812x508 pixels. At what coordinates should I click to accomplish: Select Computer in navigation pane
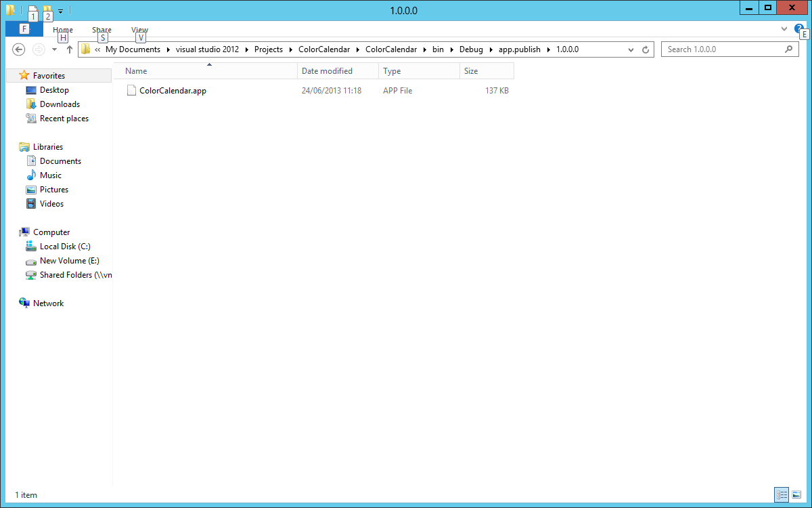[x=51, y=232]
